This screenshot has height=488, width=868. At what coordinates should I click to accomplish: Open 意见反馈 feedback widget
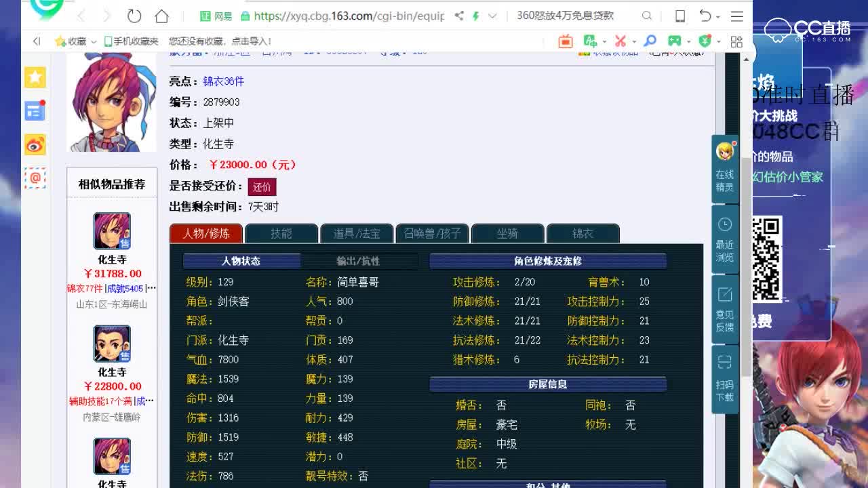(x=725, y=309)
